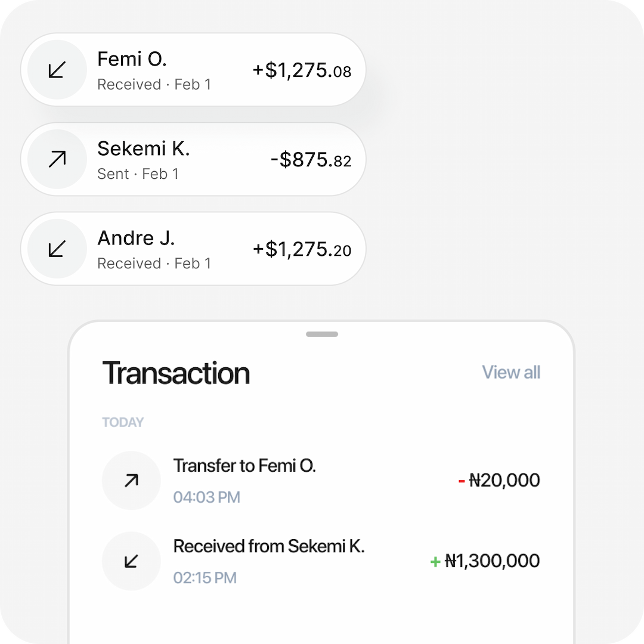Click the -₦20,000 amount
The height and width of the screenshot is (644, 644).
pyautogui.click(x=499, y=480)
